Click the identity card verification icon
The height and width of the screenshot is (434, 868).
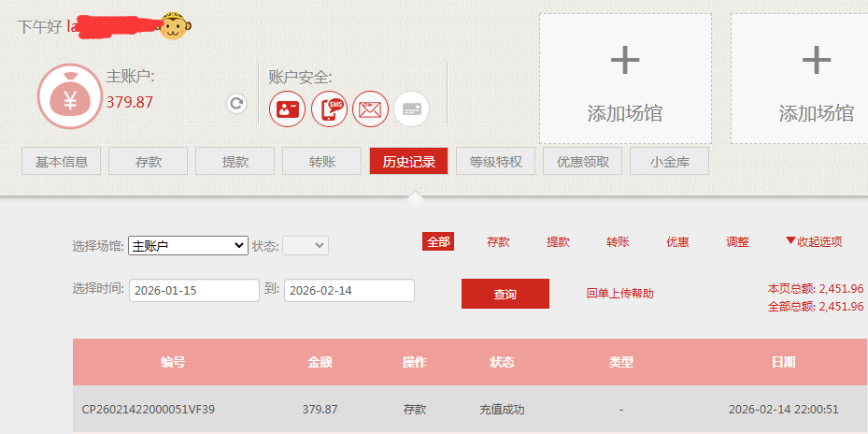pos(288,109)
